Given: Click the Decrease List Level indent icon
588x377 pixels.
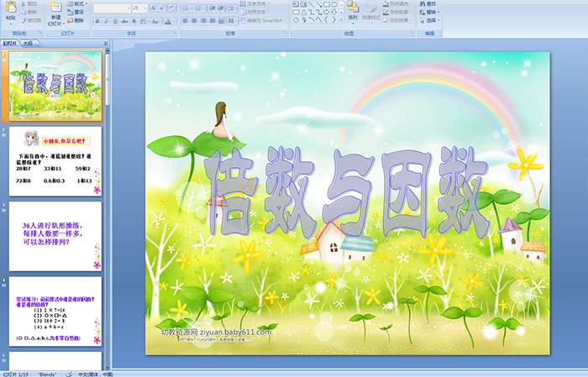Looking at the screenshot, I should 213,8.
